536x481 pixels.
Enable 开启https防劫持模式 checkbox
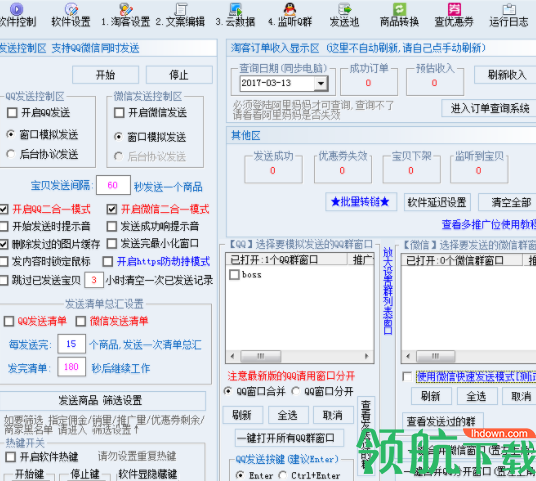pyautogui.click(x=108, y=262)
